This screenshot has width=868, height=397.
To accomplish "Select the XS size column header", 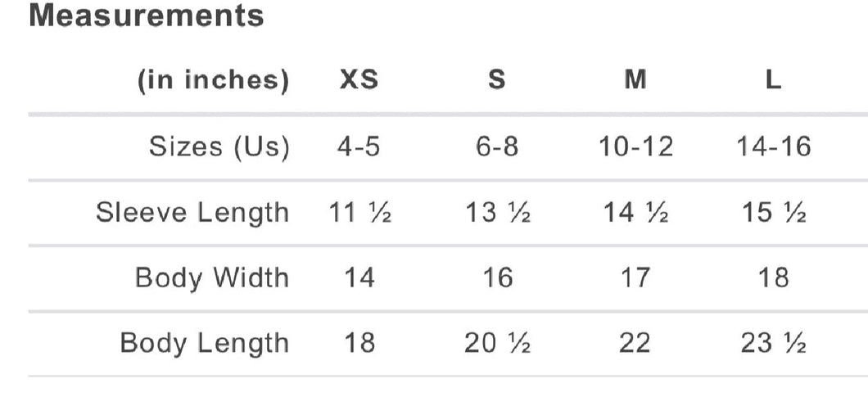I will 359,80.
